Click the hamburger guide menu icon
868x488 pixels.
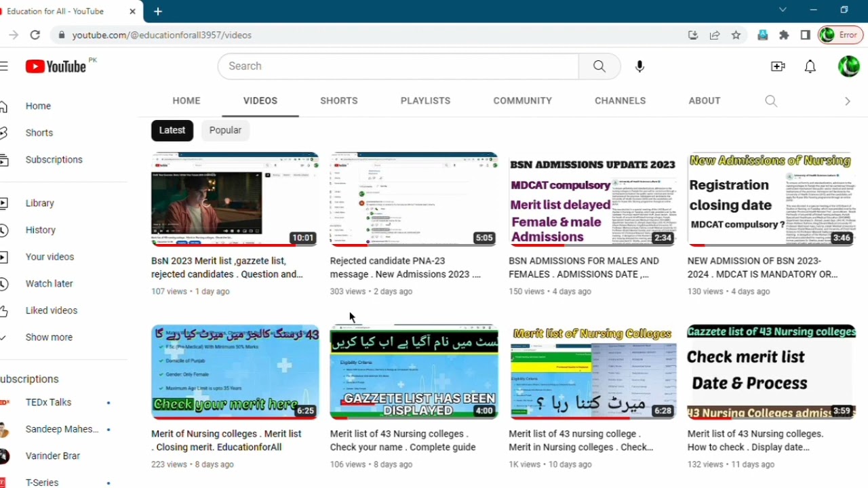click(x=4, y=66)
